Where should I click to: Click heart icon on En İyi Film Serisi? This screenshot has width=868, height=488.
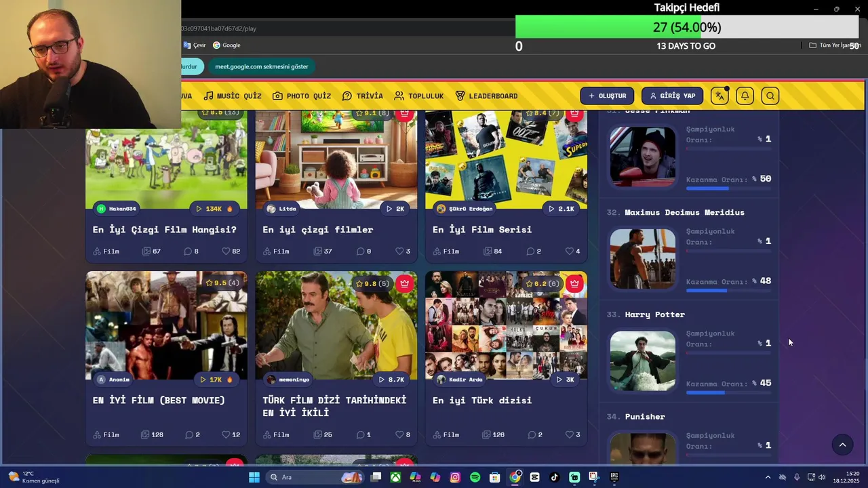tap(569, 251)
